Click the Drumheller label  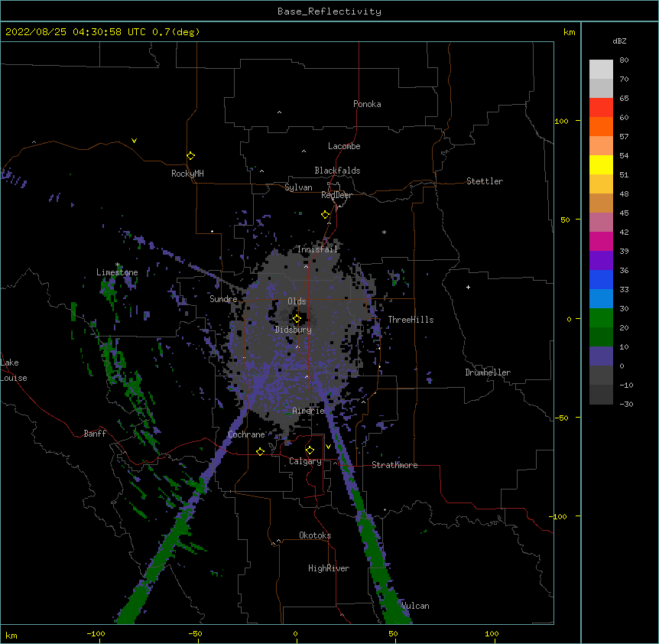488,372
